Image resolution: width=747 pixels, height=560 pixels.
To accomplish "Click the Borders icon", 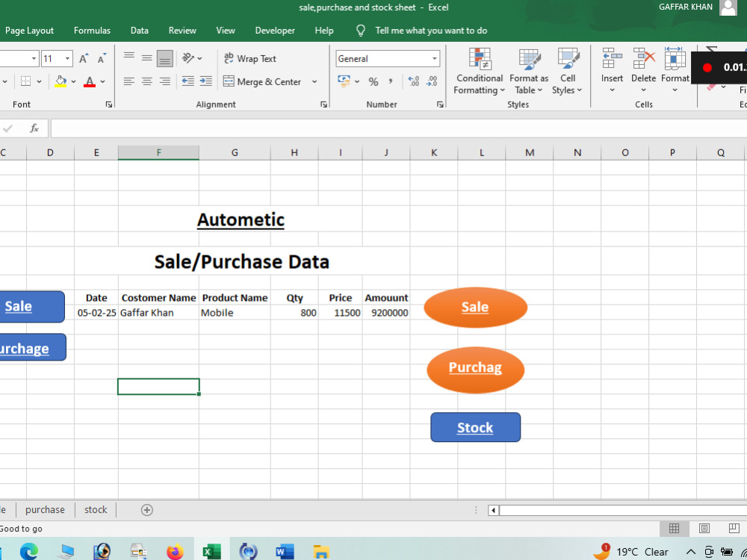I will click(25, 81).
